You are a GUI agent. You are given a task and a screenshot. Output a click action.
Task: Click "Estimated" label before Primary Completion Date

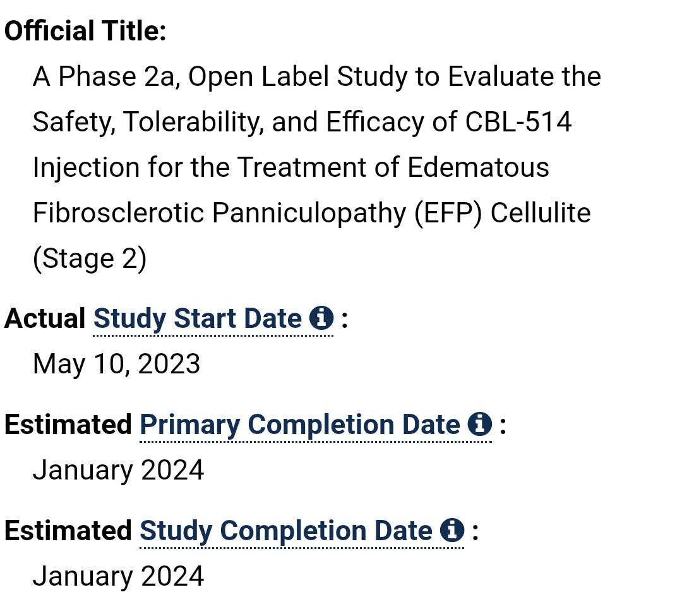tap(68, 425)
